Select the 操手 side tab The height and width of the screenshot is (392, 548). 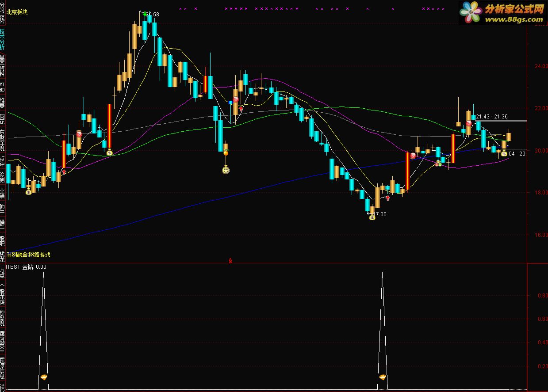point(3,225)
